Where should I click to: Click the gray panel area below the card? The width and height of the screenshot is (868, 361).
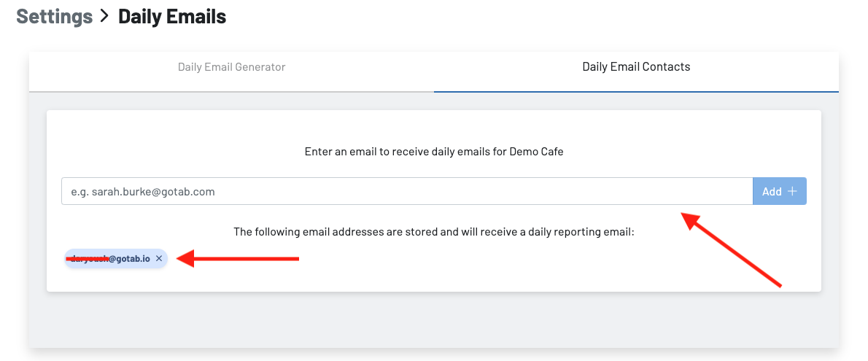(x=434, y=321)
